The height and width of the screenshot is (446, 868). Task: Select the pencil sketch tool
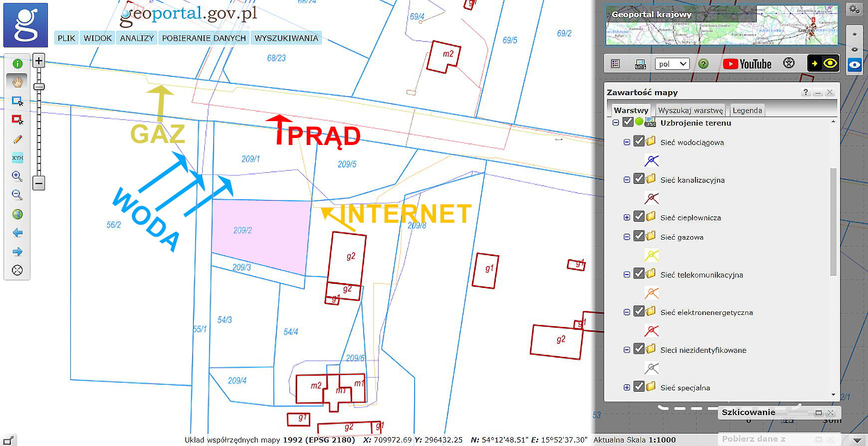(x=17, y=140)
